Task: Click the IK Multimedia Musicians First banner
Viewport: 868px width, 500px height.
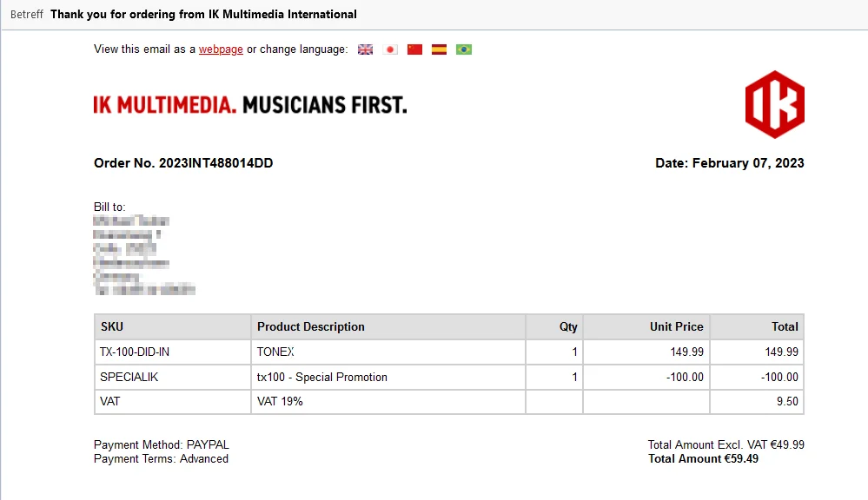Action: (250, 104)
